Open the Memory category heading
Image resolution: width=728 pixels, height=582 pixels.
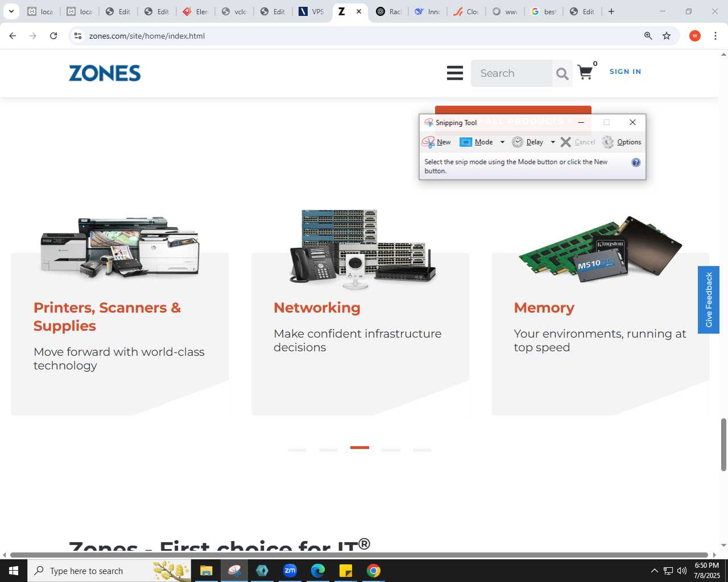544,307
